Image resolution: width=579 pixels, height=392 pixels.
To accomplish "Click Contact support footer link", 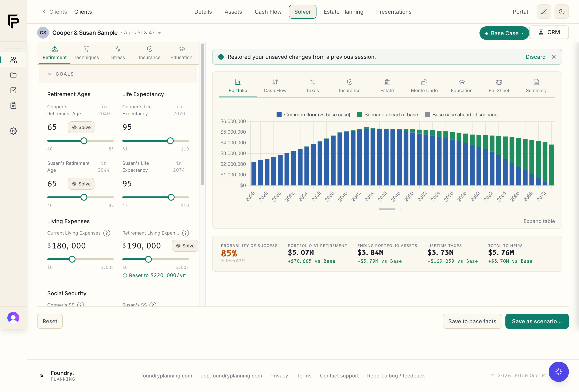I will [x=339, y=376].
